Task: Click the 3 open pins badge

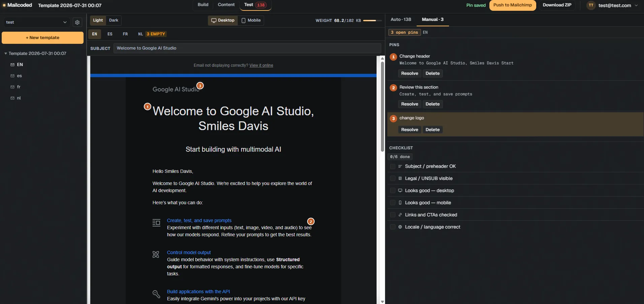Action: [x=405, y=32]
